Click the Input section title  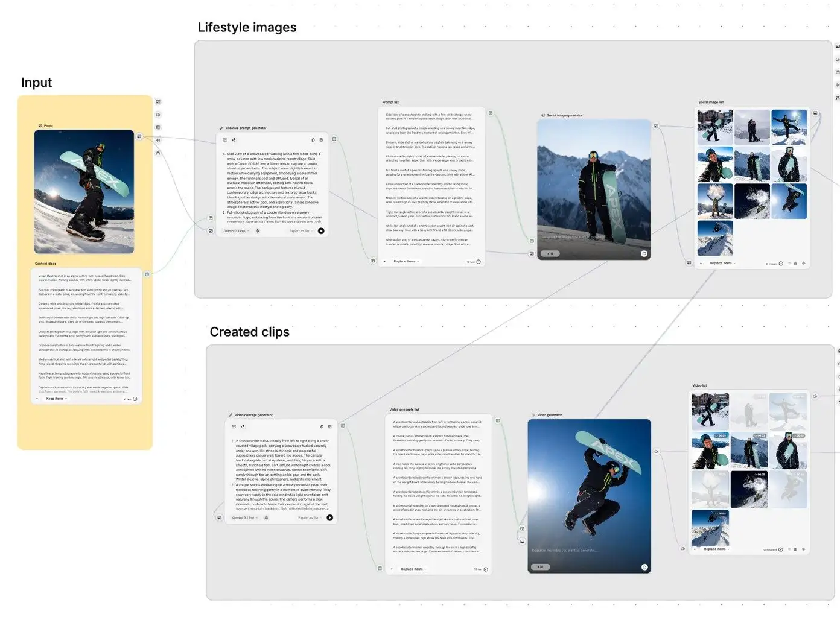36,83
